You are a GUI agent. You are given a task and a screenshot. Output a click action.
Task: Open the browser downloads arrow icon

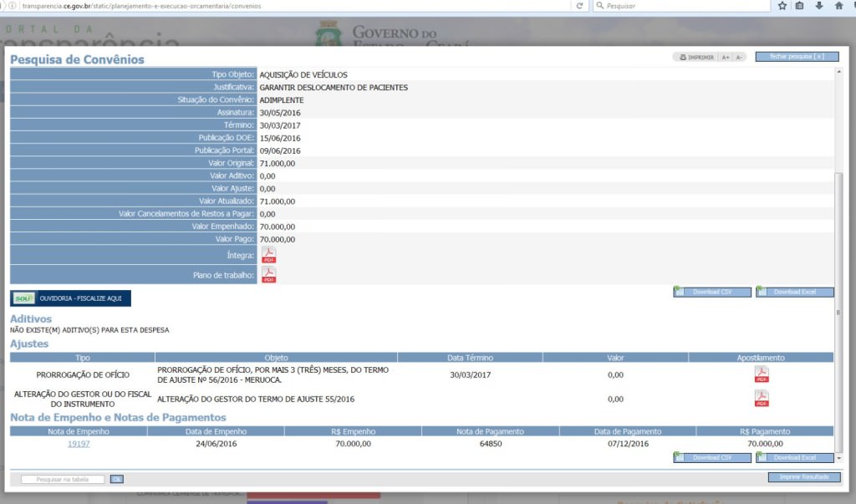(819, 6)
